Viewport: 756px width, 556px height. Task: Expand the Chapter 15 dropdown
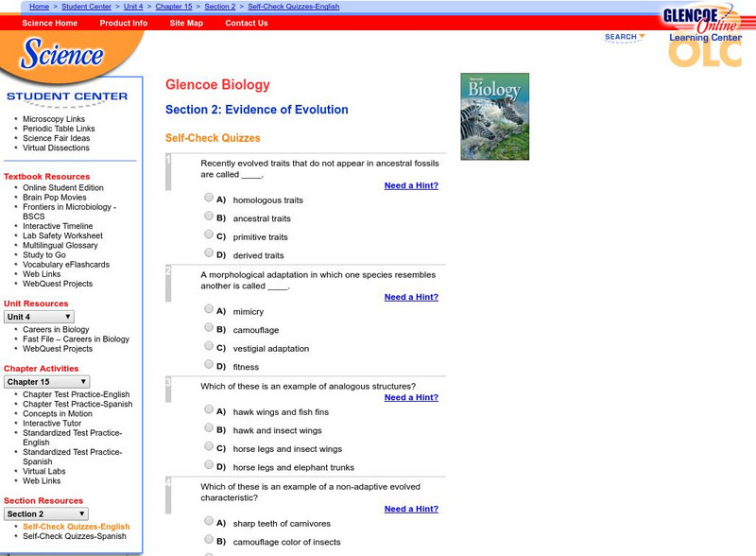[x=46, y=382]
